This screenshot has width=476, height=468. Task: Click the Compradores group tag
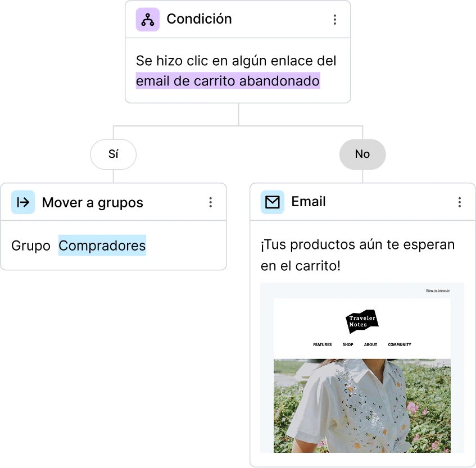tap(102, 246)
